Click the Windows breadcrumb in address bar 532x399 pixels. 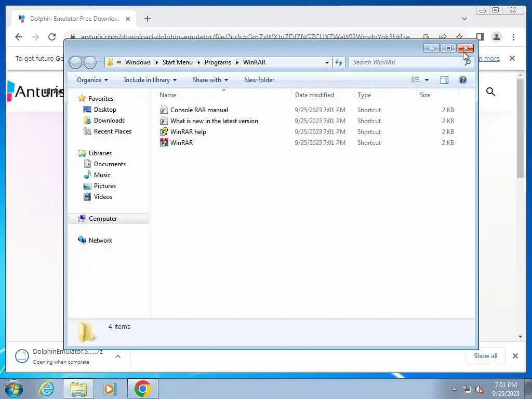point(138,62)
